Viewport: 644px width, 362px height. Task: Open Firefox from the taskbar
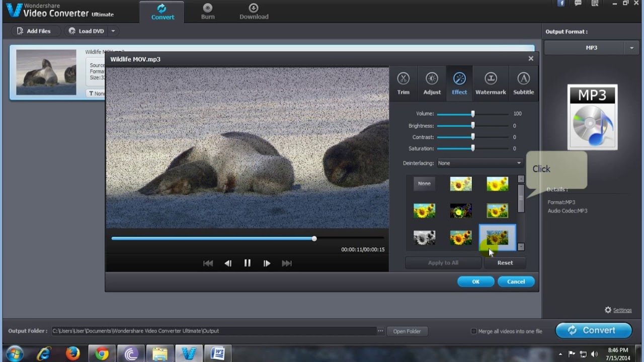pos(72,354)
